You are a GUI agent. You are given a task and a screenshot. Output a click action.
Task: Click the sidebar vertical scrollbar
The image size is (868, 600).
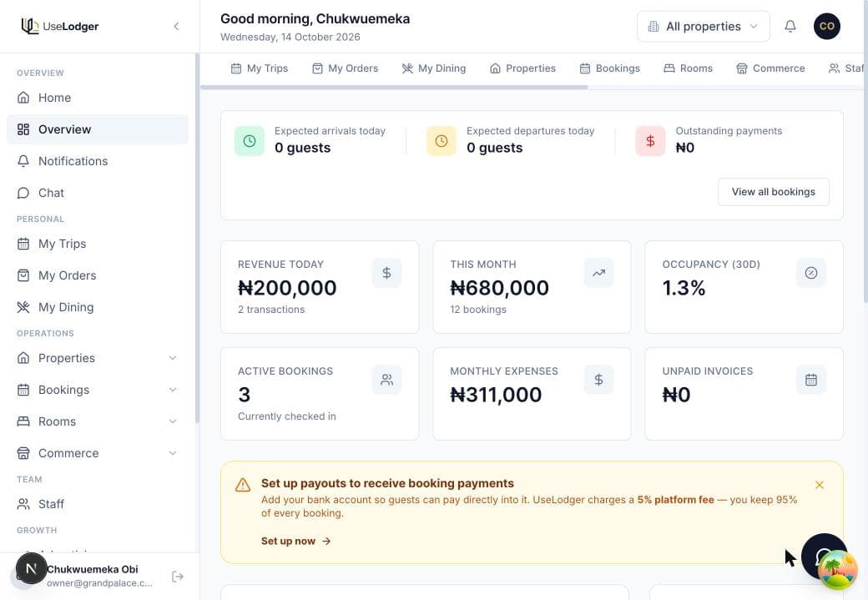pos(197,239)
